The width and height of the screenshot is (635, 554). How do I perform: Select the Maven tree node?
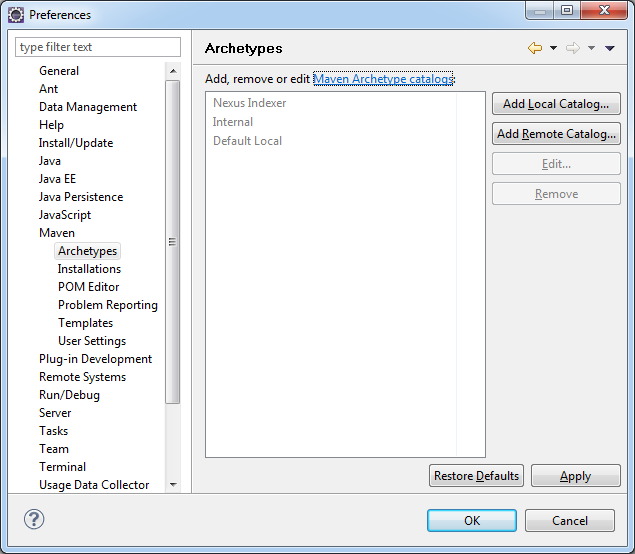[57, 233]
